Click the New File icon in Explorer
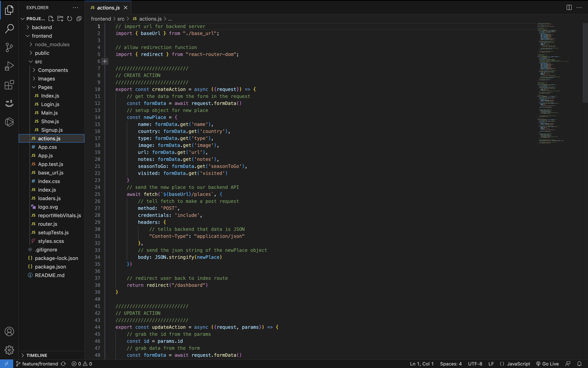The height and width of the screenshot is (368, 588). (x=51, y=19)
